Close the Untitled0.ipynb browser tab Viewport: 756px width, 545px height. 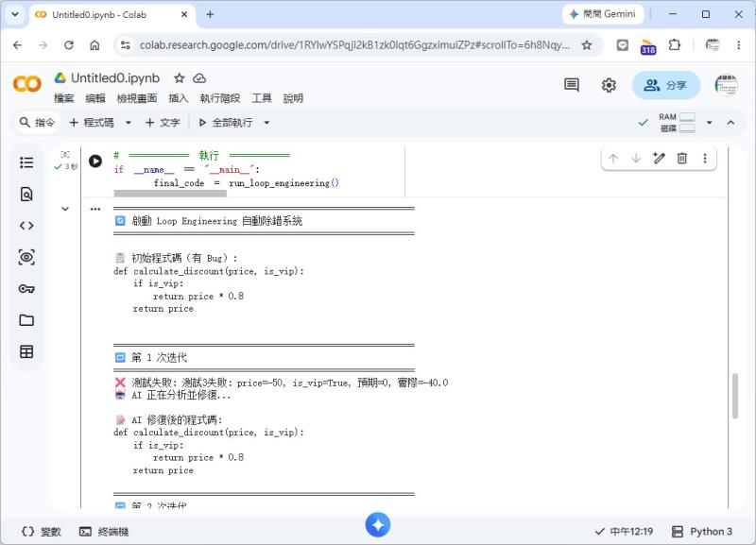point(184,15)
